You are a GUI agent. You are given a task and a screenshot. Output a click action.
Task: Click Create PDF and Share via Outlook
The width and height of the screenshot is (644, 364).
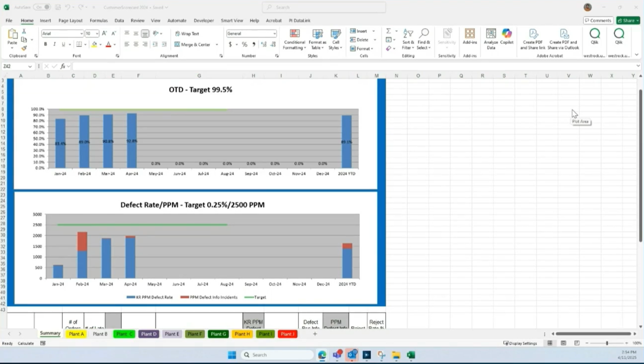(x=564, y=39)
